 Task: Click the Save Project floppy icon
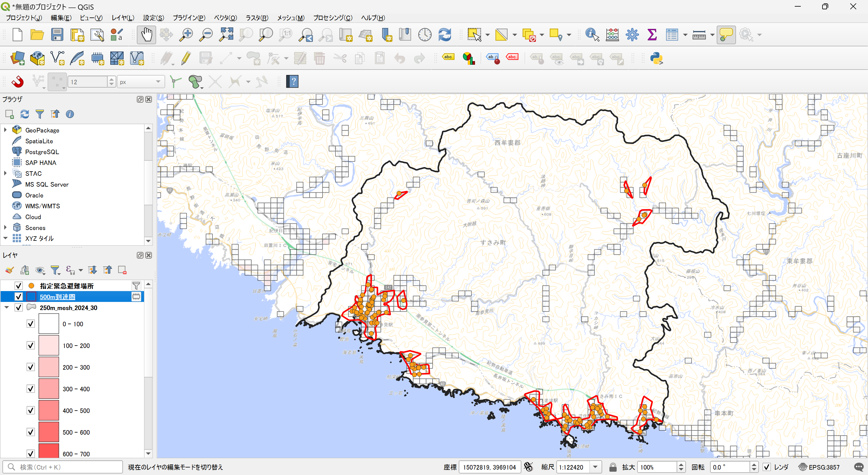pos(57,35)
